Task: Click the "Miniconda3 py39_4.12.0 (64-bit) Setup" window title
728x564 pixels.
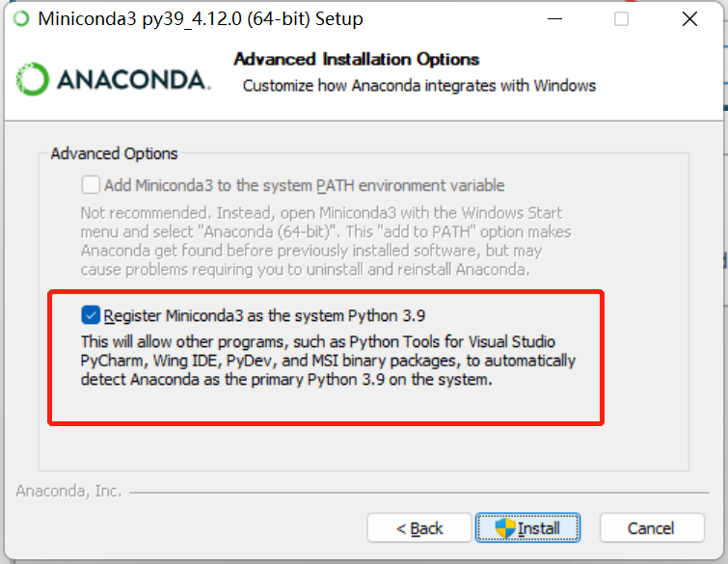Action: (x=201, y=18)
